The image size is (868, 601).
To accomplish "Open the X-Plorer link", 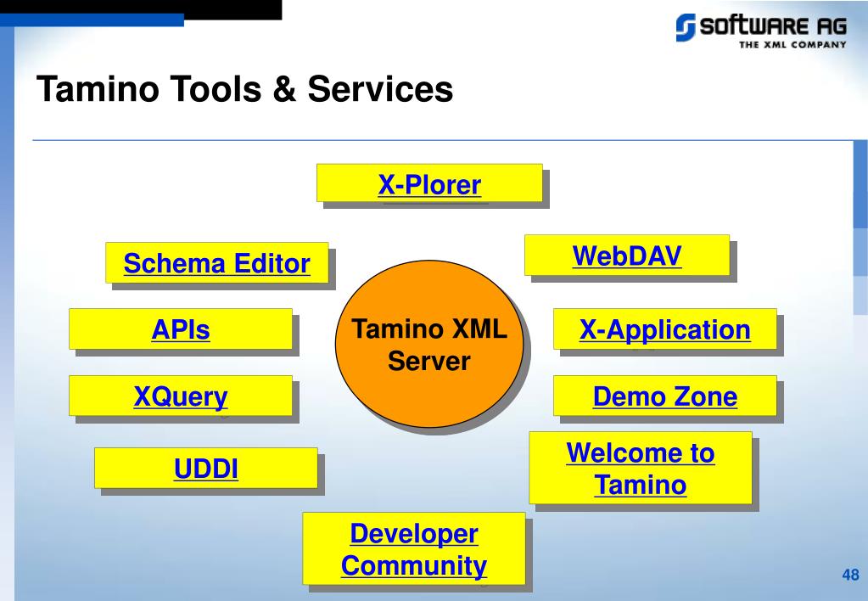I will tap(429, 184).
